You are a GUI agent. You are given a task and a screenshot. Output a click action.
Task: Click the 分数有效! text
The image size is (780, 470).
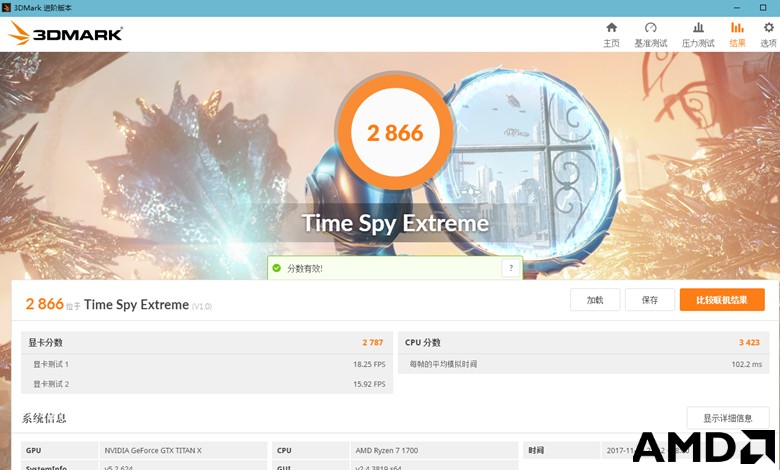coord(304,269)
